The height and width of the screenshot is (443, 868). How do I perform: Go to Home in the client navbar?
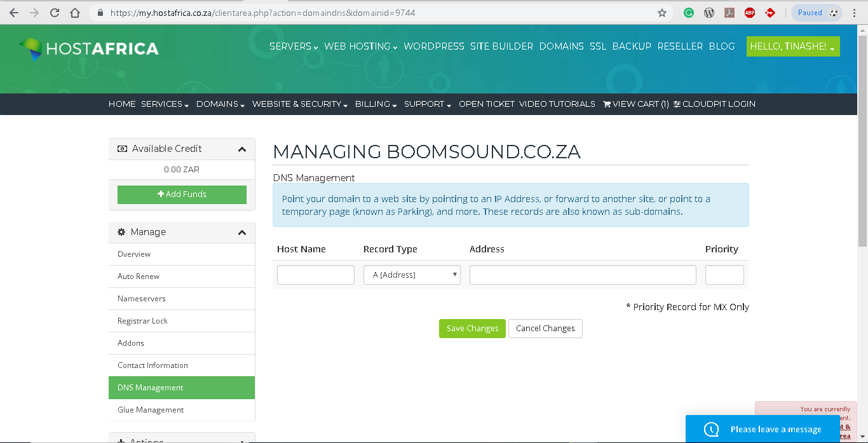pyautogui.click(x=122, y=104)
